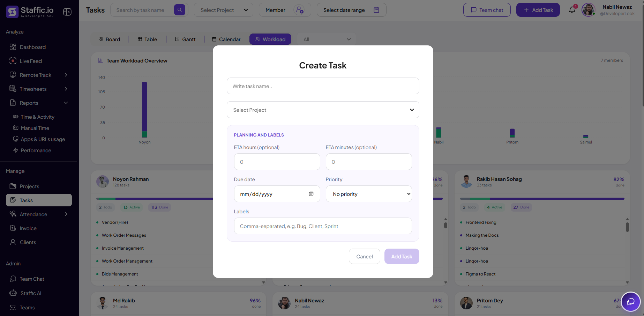Image resolution: width=644 pixels, height=316 pixels.
Task: Click the Work Order Messages task
Action: pyautogui.click(x=124, y=235)
